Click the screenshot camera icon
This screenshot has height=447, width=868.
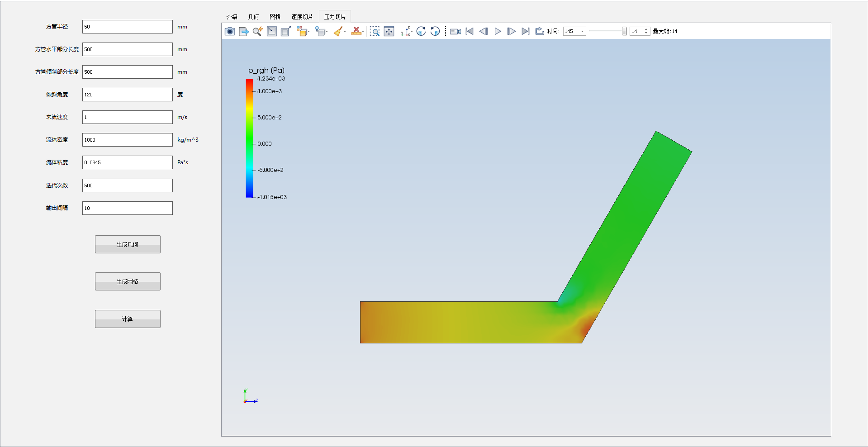(x=230, y=31)
